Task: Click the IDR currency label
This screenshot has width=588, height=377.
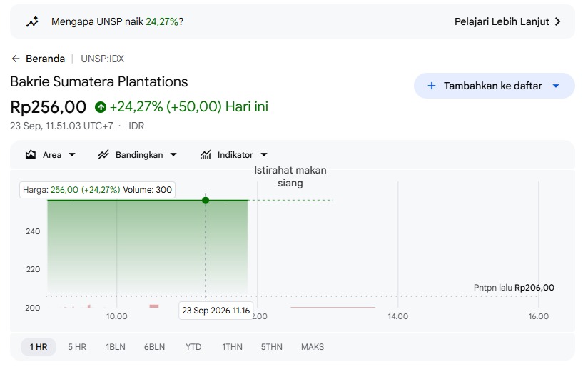Action: point(136,126)
